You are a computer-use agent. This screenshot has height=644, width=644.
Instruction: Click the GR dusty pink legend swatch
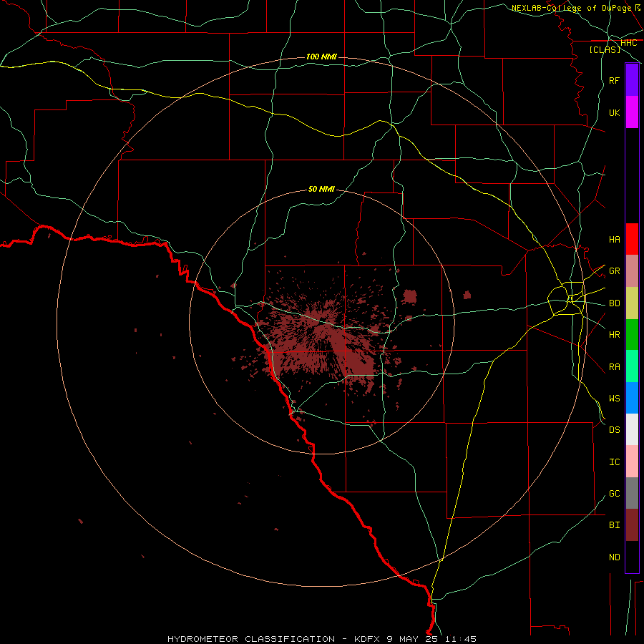point(632,271)
